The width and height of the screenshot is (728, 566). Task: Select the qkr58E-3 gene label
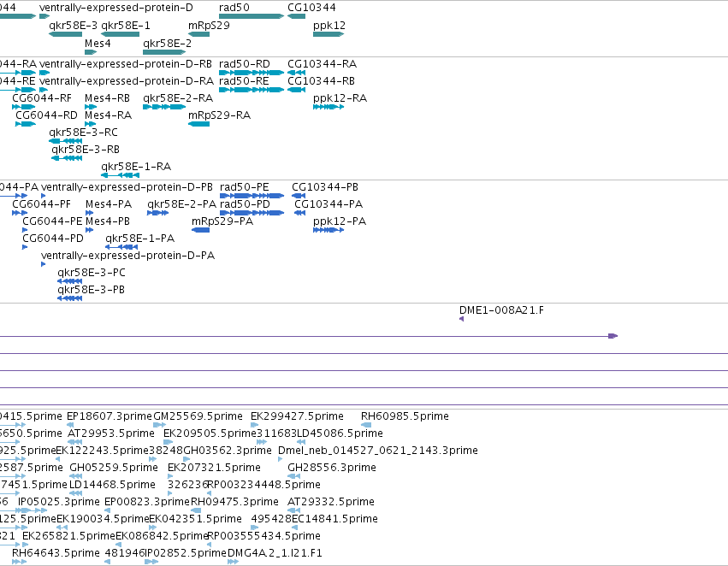coord(73,26)
